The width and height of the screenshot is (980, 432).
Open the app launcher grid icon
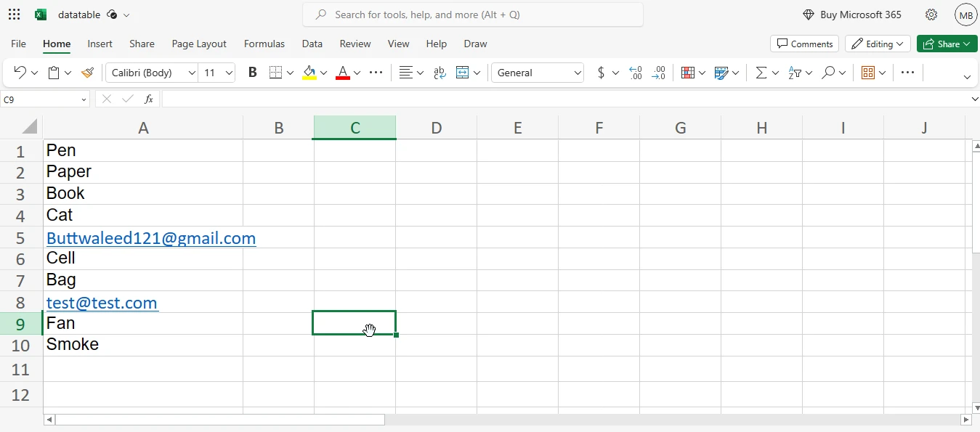(14, 15)
